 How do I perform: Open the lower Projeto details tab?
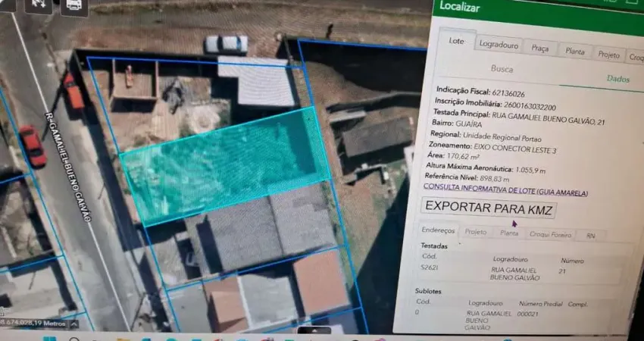click(x=476, y=232)
